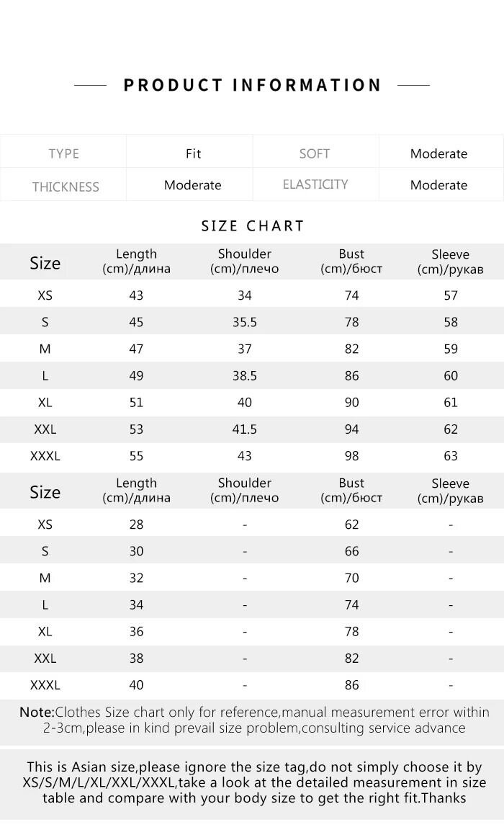The image size is (504, 835).
Task: Click the 35.5 shoulder measurement
Action: click(x=245, y=322)
